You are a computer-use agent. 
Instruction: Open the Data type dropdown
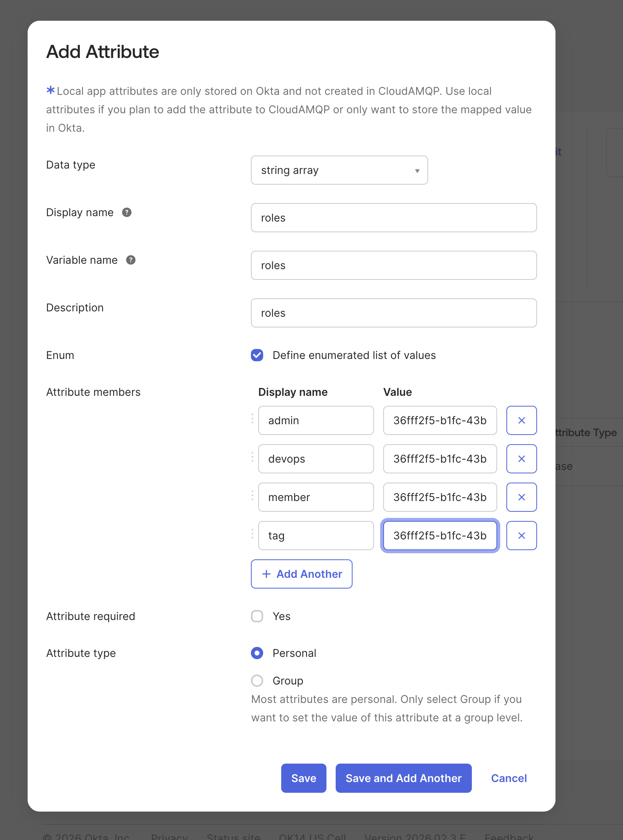click(x=339, y=170)
